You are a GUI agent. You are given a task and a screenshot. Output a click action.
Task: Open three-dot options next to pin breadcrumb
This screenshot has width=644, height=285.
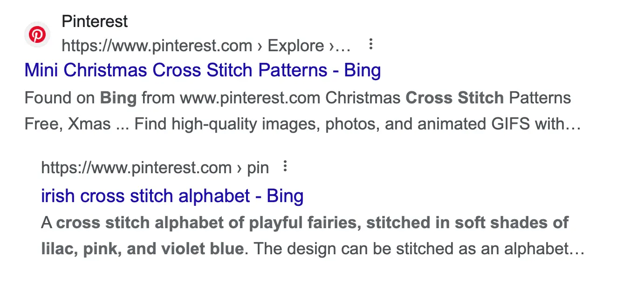pos(286,166)
